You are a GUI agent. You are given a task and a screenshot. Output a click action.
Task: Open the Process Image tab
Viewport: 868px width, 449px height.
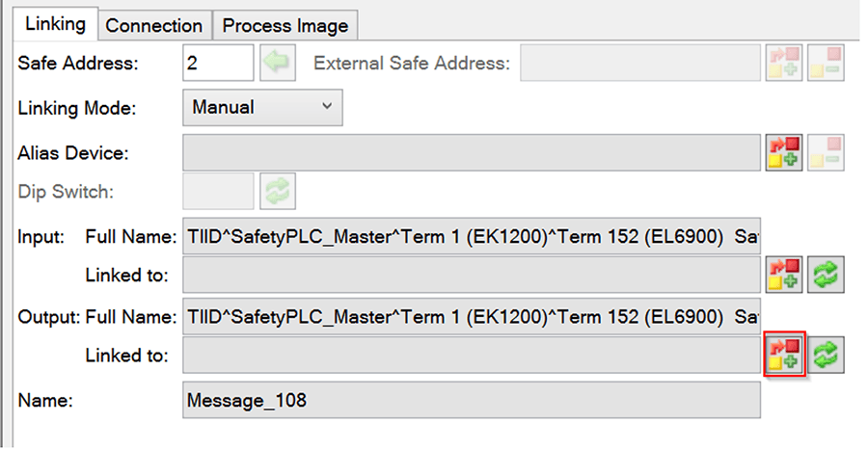tap(285, 25)
